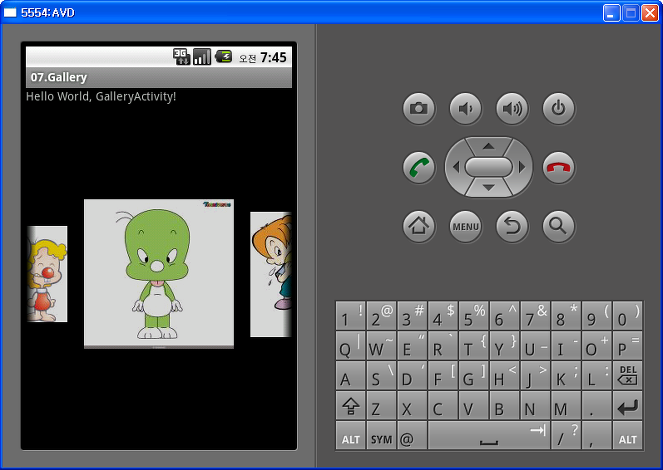Image resolution: width=663 pixels, height=470 pixels.
Task: Click the 5 % number key
Action: point(474,316)
